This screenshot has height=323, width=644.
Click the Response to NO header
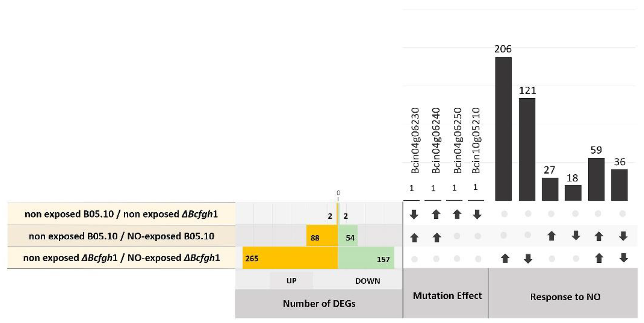pyautogui.click(x=565, y=297)
